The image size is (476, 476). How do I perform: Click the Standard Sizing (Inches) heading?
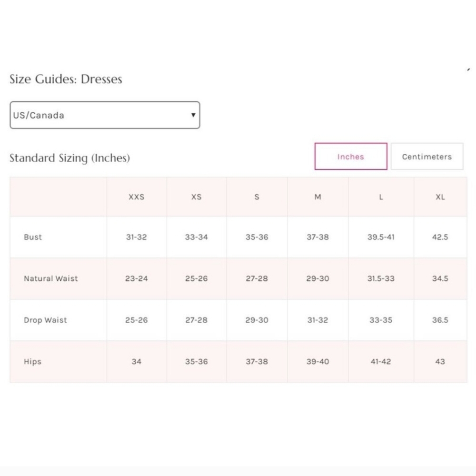pos(69,158)
